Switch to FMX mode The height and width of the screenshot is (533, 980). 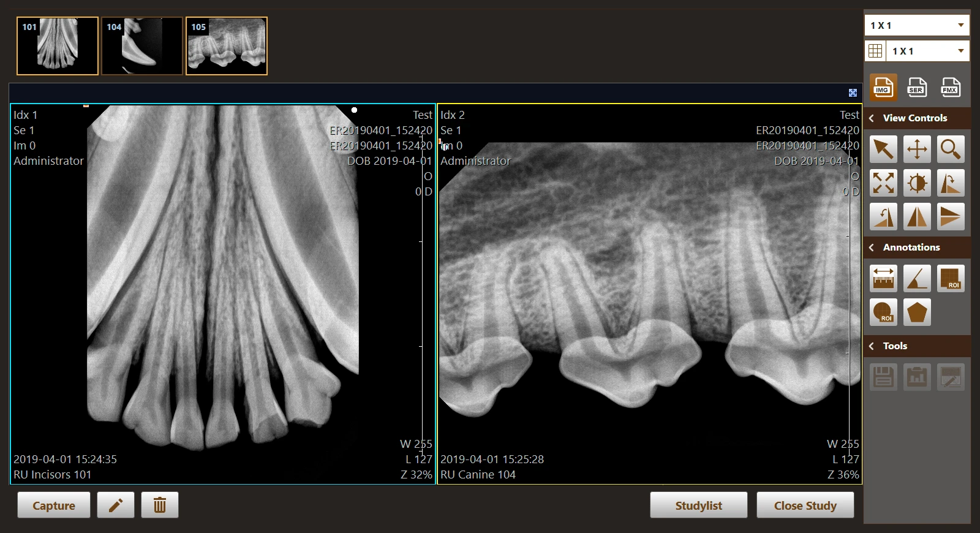pos(950,88)
